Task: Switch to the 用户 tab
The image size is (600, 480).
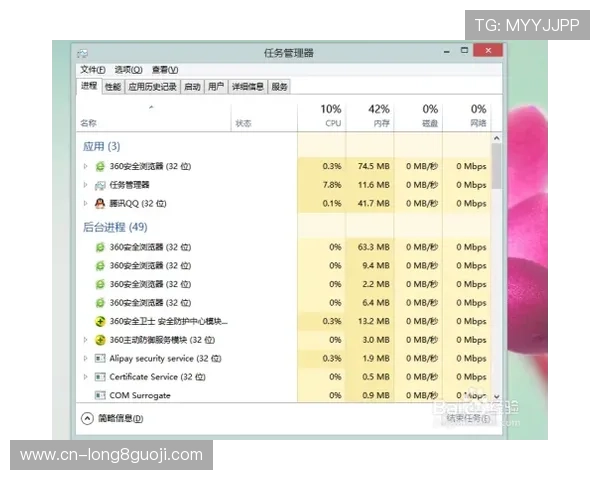Action: (x=216, y=87)
